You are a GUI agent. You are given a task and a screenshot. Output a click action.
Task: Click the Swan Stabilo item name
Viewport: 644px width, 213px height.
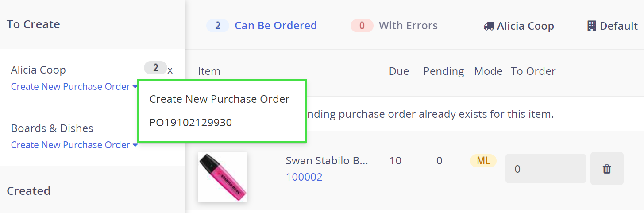click(x=327, y=161)
